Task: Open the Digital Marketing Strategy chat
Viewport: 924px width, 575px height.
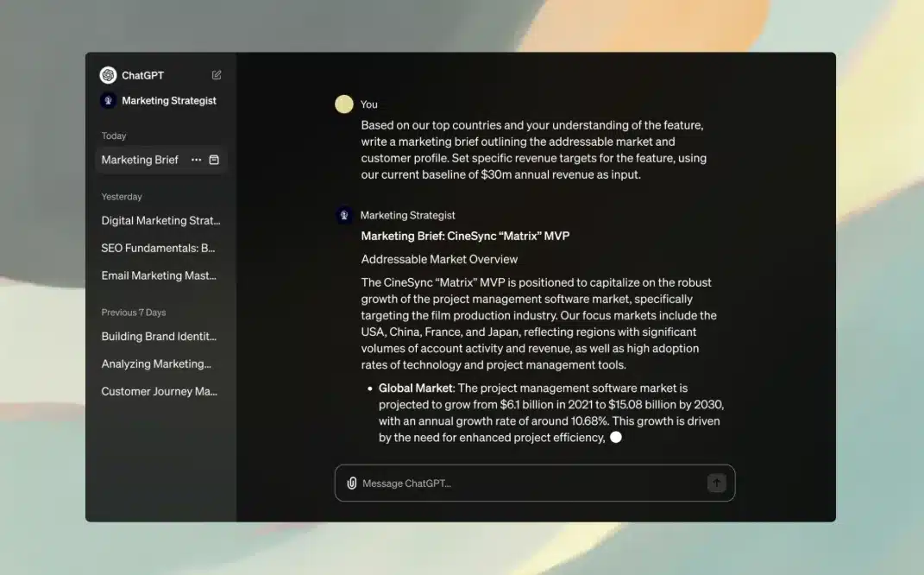Action: click(x=160, y=221)
